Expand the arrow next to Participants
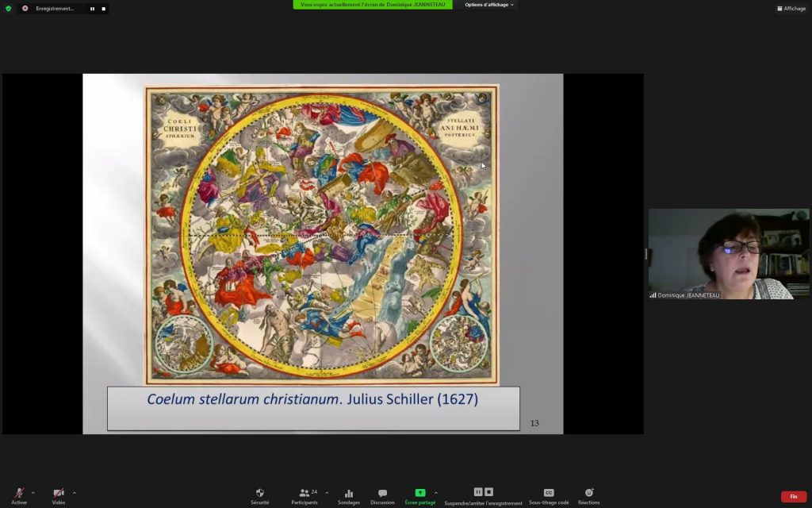This screenshot has height=508, width=812. pos(327,492)
